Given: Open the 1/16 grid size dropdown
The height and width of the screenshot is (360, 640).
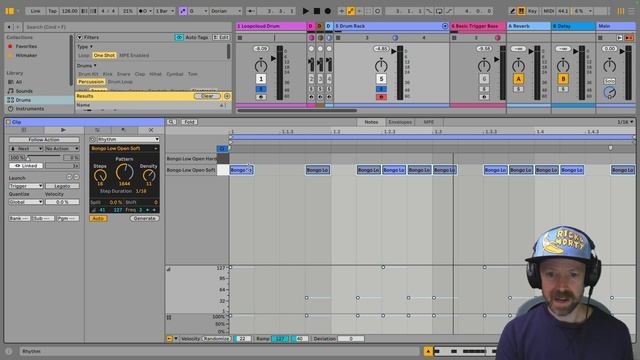Looking at the screenshot, I should pos(625,122).
